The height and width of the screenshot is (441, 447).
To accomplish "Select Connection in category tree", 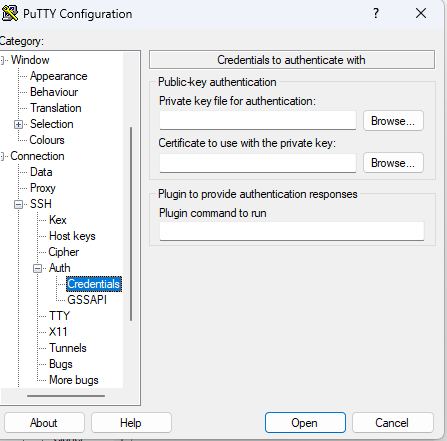I will (x=37, y=156).
